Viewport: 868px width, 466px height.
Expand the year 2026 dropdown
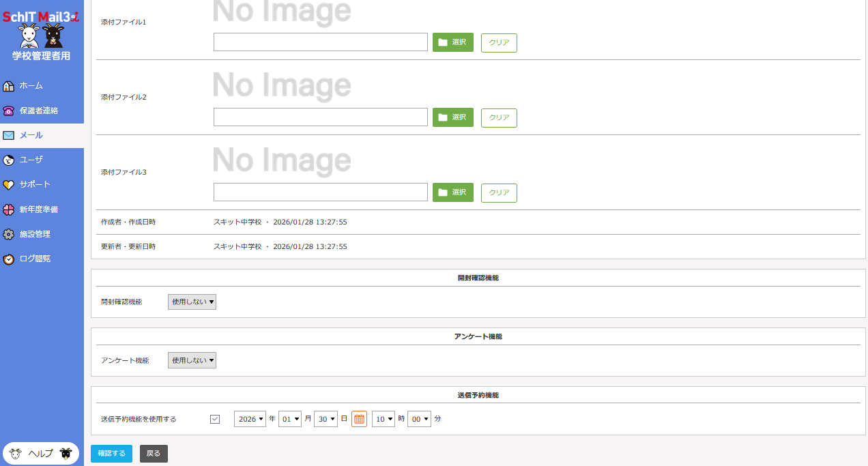point(250,419)
